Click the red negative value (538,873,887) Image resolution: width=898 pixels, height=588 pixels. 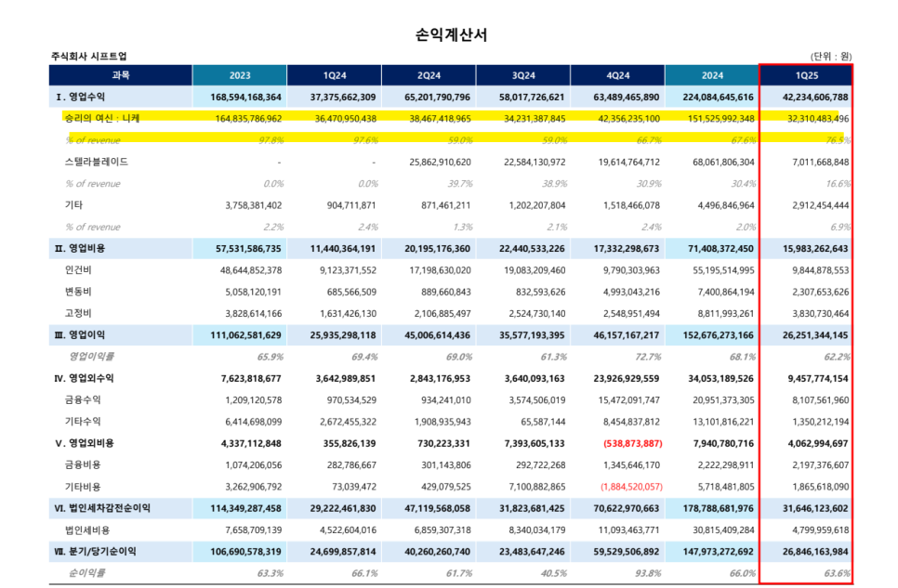(x=632, y=444)
